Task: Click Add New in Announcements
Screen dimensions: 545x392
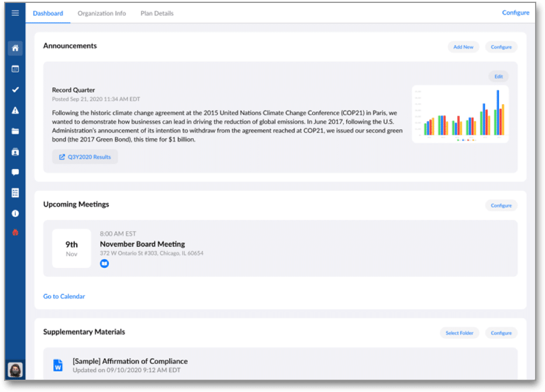Action: click(463, 47)
